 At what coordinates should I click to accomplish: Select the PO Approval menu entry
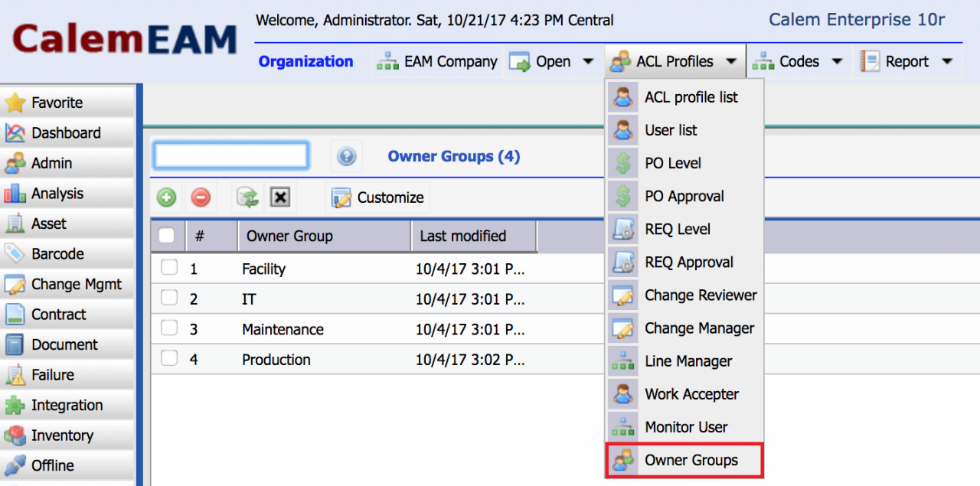684,197
